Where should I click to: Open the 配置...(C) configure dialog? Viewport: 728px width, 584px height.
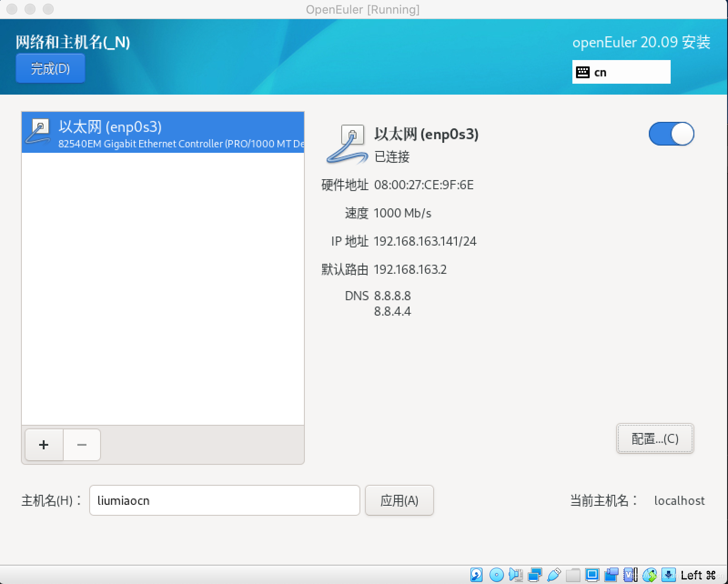655,438
